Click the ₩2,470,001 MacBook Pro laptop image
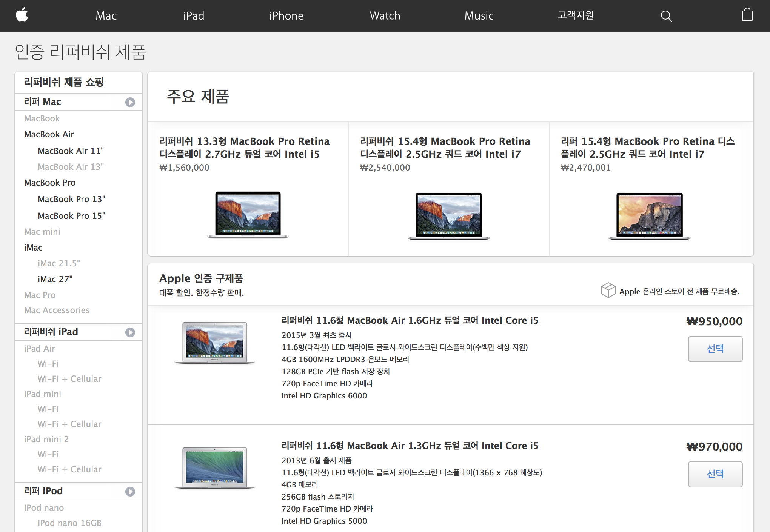This screenshot has width=770, height=532. click(649, 215)
